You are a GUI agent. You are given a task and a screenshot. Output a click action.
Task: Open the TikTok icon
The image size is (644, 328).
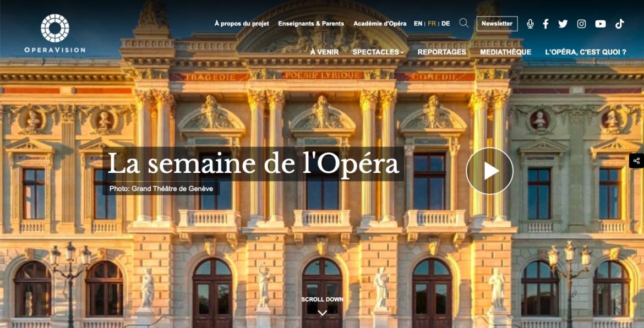[619, 24]
